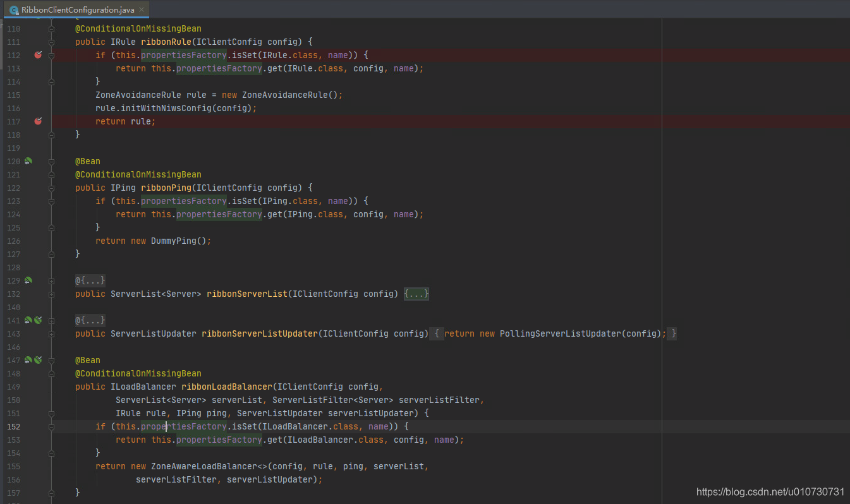Click IPing.class on line 124
Viewport: 850px width, 504px height.
tap(315, 214)
